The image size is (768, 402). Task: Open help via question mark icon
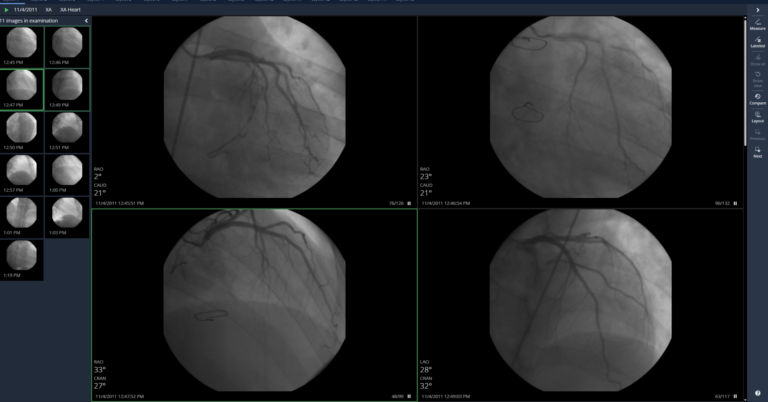click(x=757, y=392)
